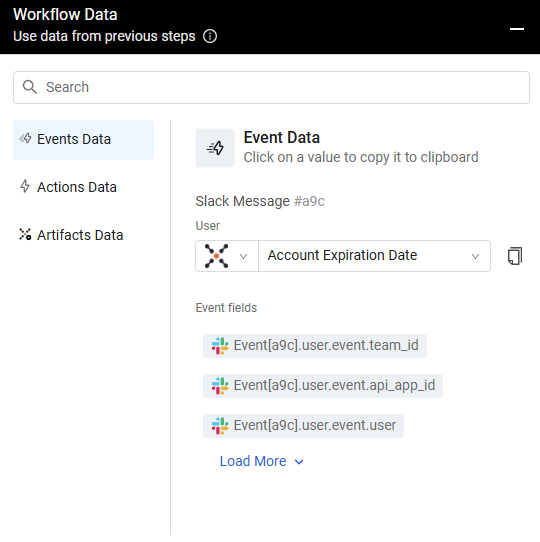Click the 'User' label above the dropdown

[208, 226]
